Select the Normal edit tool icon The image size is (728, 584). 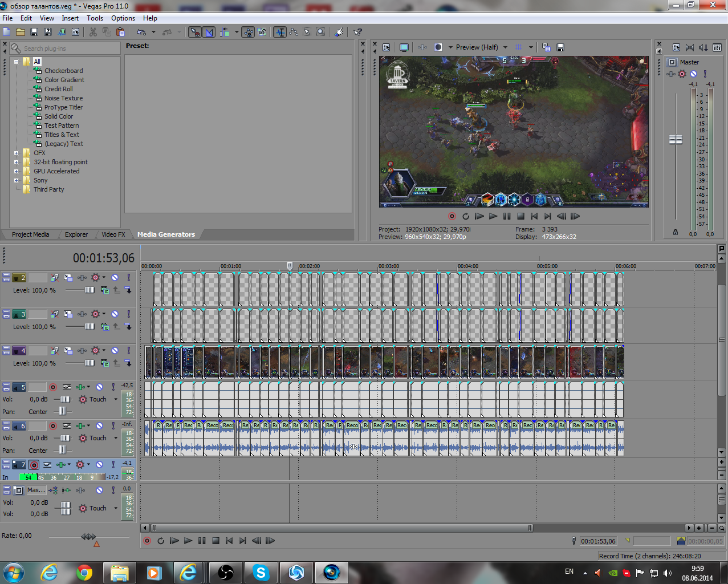coord(280,32)
